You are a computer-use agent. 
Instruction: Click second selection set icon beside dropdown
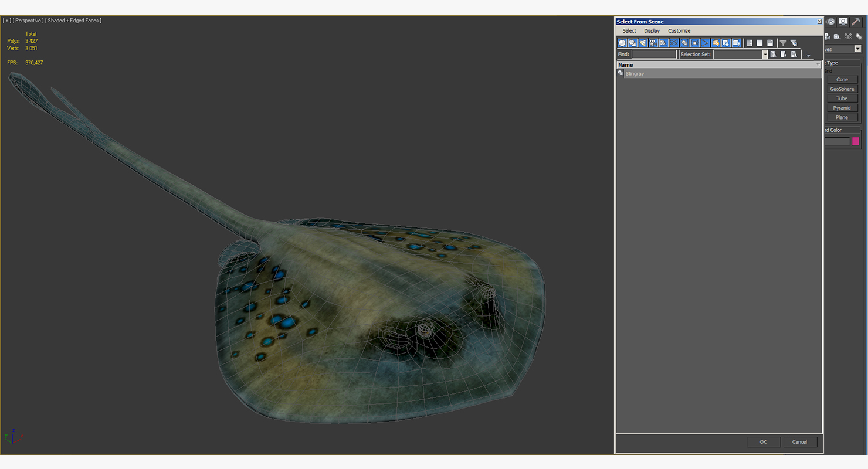click(784, 54)
